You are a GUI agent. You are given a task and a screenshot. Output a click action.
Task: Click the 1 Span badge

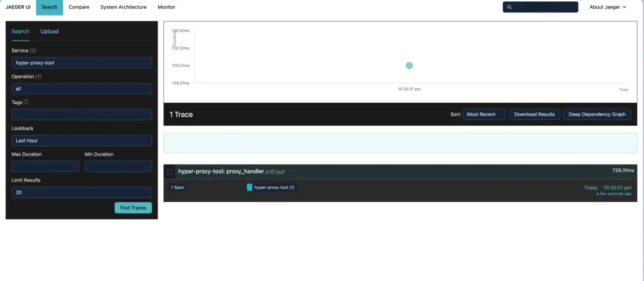(x=178, y=187)
